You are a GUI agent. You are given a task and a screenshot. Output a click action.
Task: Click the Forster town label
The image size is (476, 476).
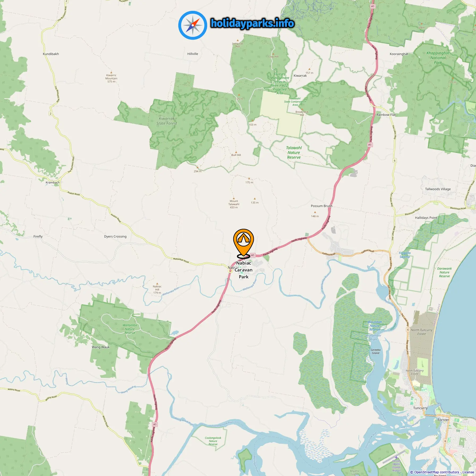pyautogui.click(x=443, y=420)
